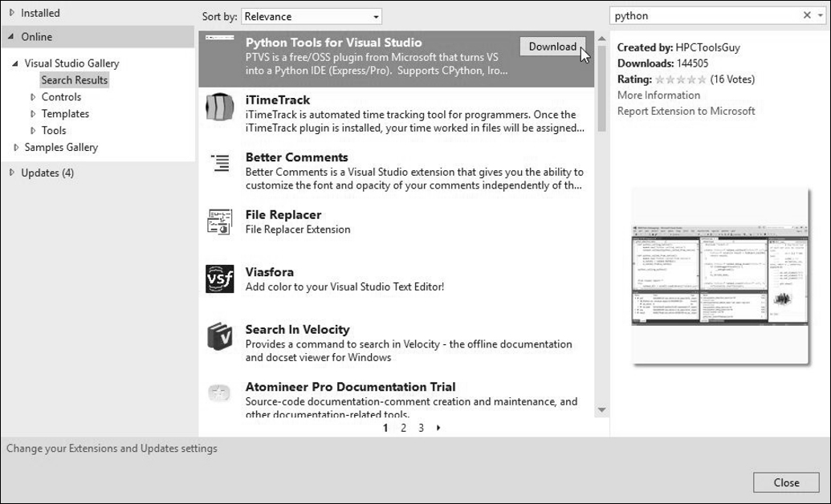Expand the Tools tree node
Image resolution: width=831 pixels, height=504 pixels.
tap(33, 130)
